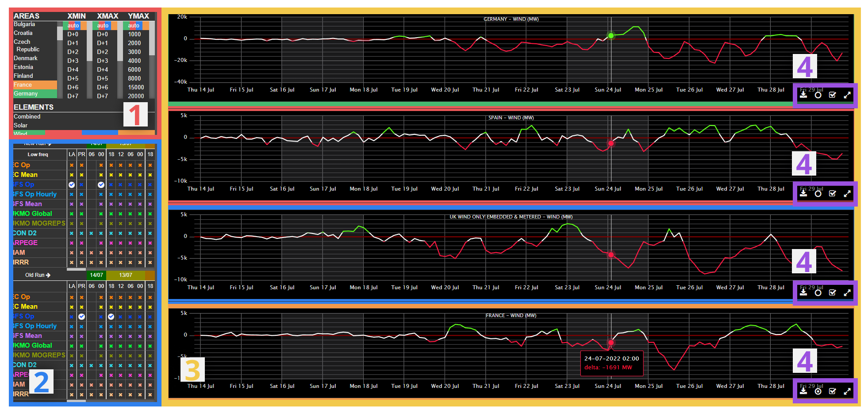This screenshot has width=868, height=414.
Task: Download the UK wind chart data
Action: (x=803, y=292)
